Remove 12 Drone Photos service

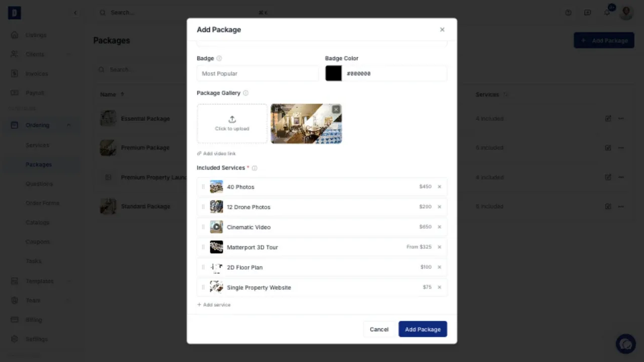click(439, 207)
